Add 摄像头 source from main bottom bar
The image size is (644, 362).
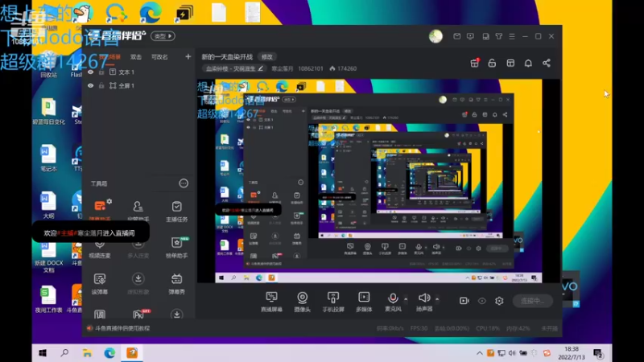pos(303,302)
